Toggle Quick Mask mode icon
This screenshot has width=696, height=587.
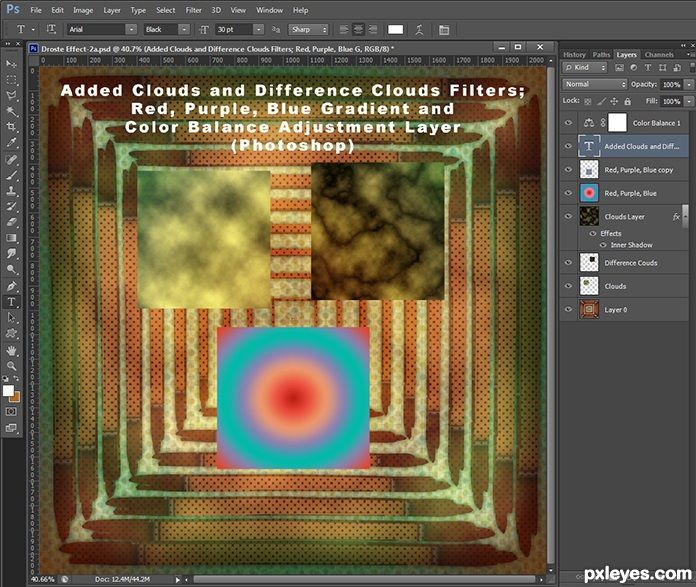tap(11, 412)
